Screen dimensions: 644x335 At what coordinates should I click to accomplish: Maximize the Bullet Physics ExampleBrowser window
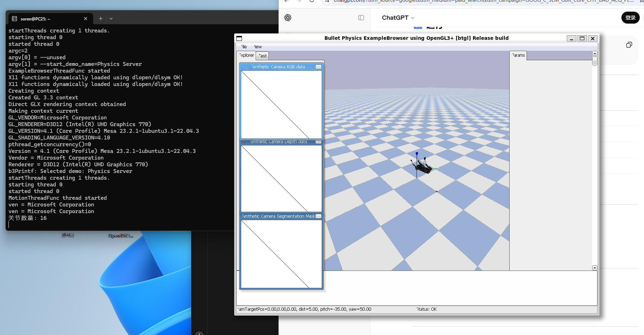[x=582, y=38]
